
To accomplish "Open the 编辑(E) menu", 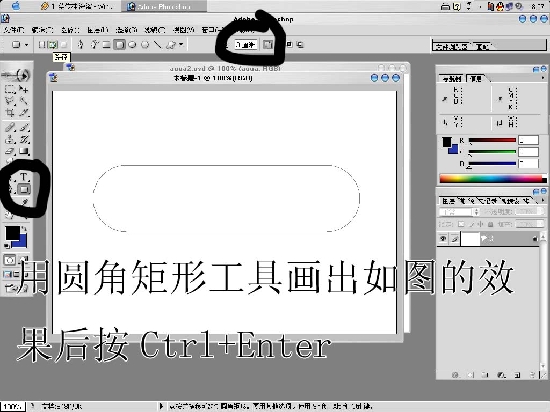I will click(42, 30).
